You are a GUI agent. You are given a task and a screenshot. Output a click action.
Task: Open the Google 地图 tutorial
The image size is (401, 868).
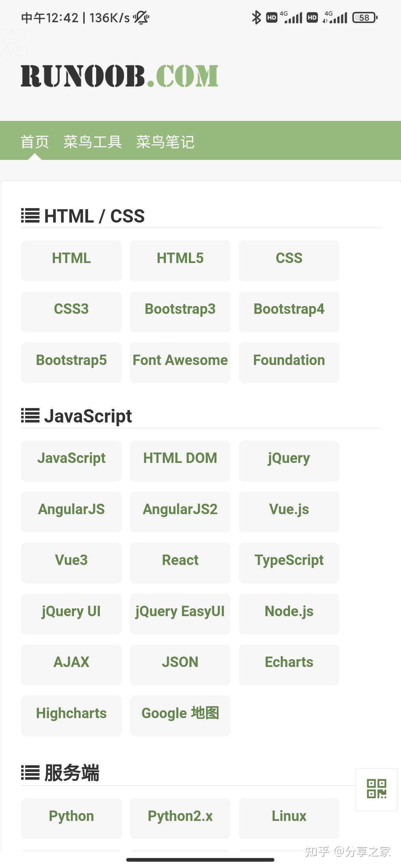pyautogui.click(x=180, y=713)
